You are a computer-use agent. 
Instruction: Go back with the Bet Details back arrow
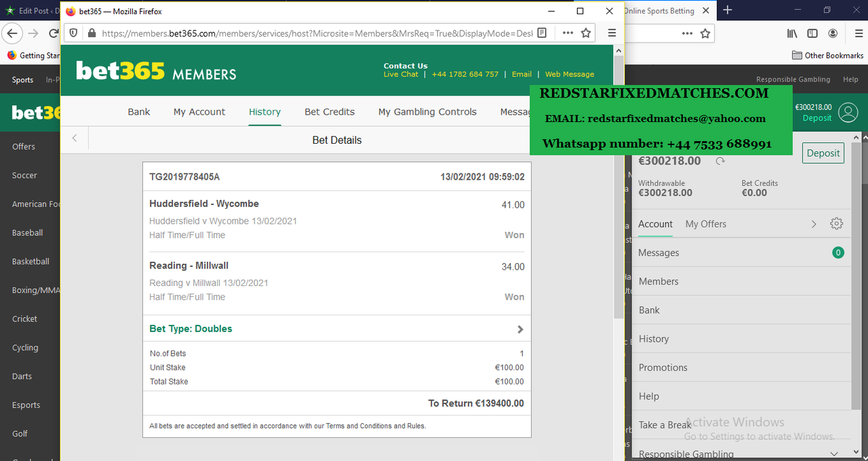(x=75, y=138)
